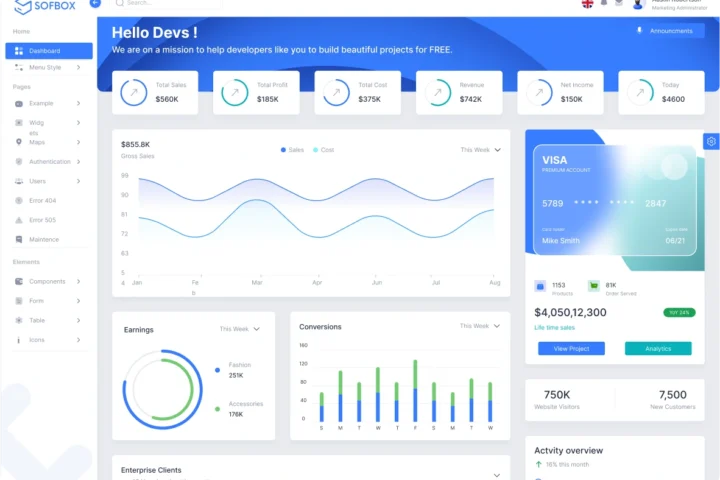Image resolution: width=720 pixels, height=480 pixels.
Task: Click the blue sidebar collapse arrow
Action: click(x=95, y=4)
